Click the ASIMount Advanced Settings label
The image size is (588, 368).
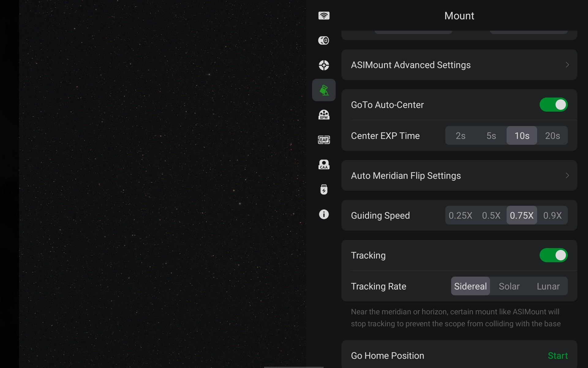click(411, 65)
